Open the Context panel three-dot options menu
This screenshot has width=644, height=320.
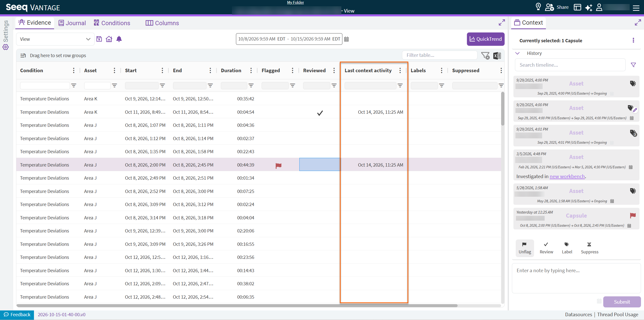click(633, 40)
